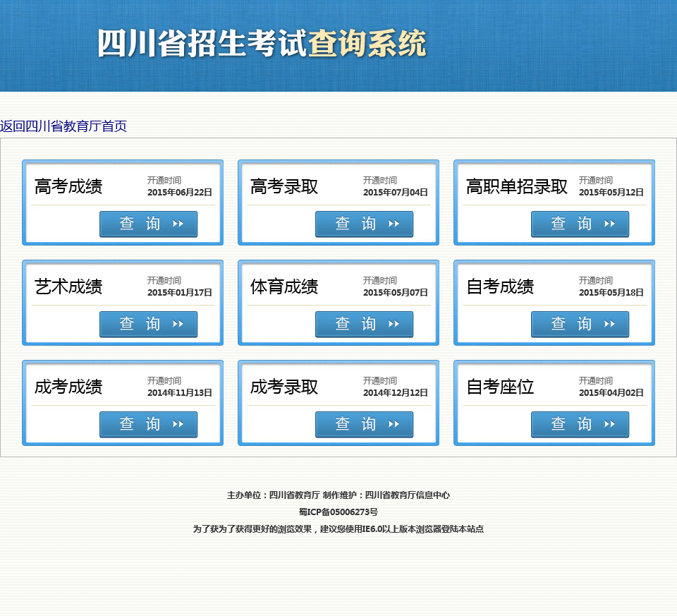The image size is (677, 616).
Task: Click the IE6.0 browser recommendation footer text
Action: [338, 529]
